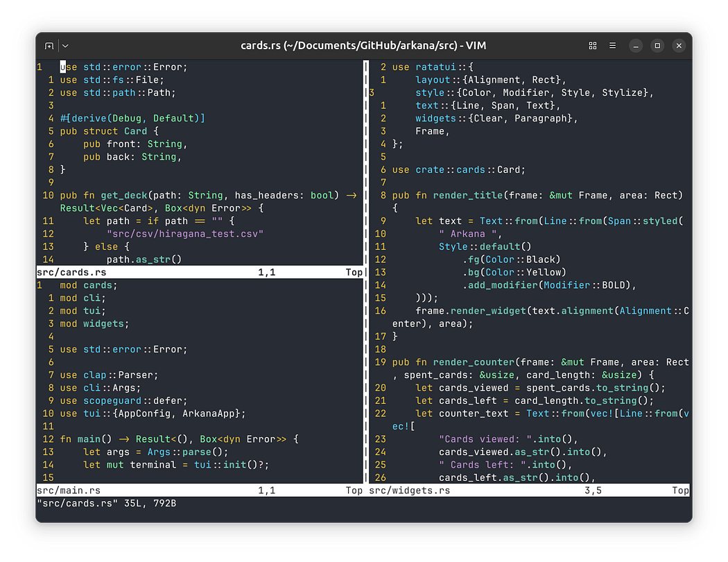The image size is (728, 562).
Task: Click 'use ratatui::{' line in widgets.rs
Action: pos(433,67)
